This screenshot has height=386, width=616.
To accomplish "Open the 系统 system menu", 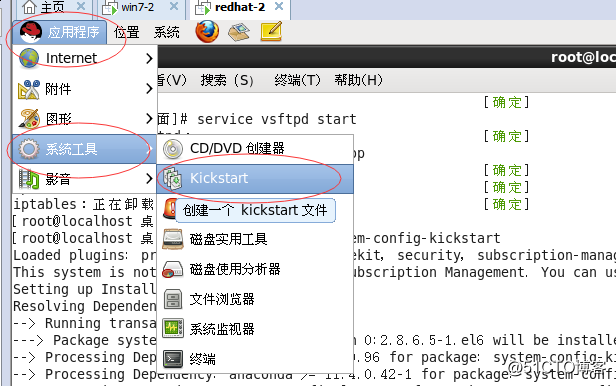I will click(167, 32).
